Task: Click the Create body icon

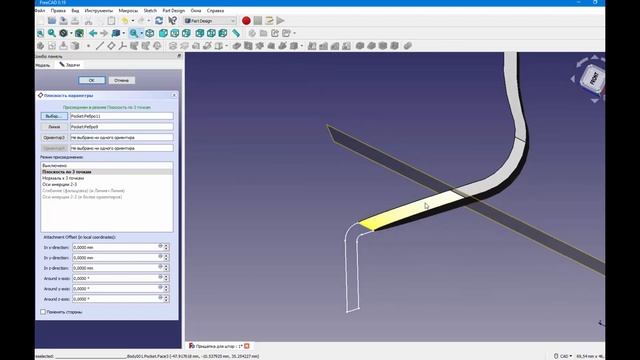Action: (x=40, y=46)
